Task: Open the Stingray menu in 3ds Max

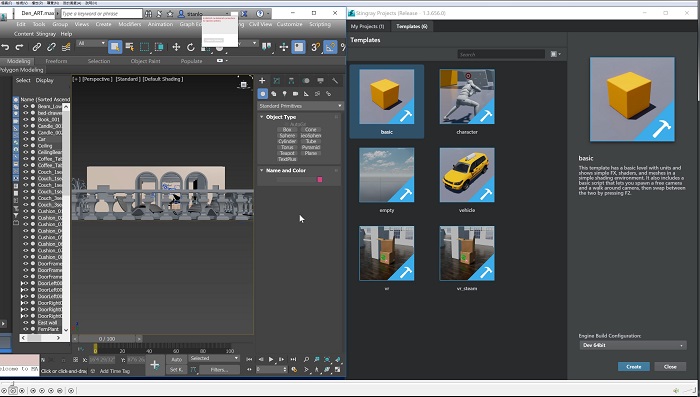Action: coord(46,34)
